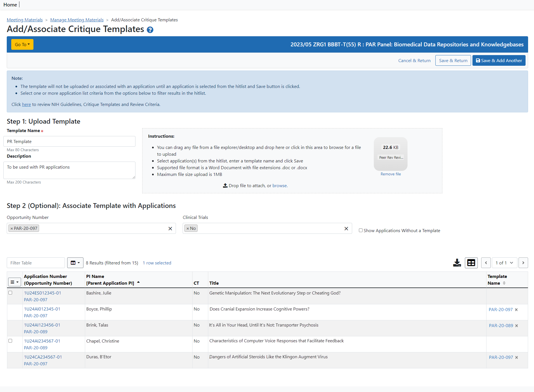The width and height of the screenshot is (534, 392).
Task: Open the 'here' NIH Guidelines link
Action: click(x=26, y=105)
